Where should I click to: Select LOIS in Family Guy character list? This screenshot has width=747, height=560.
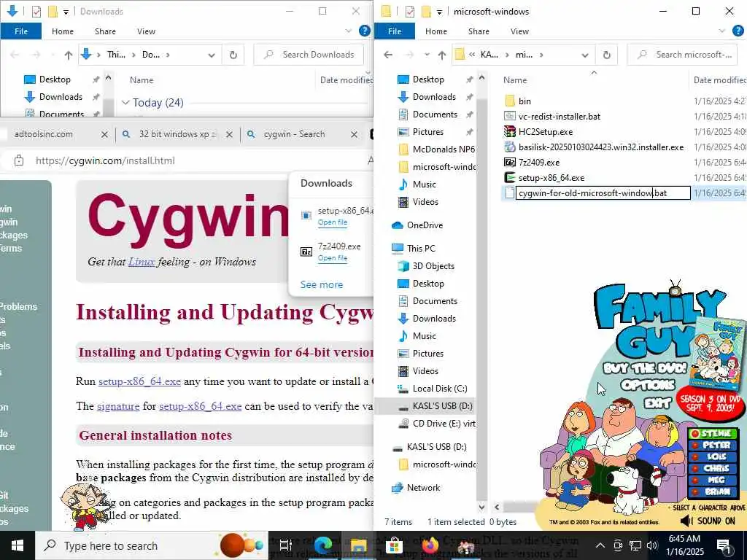[x=712, y=456]
